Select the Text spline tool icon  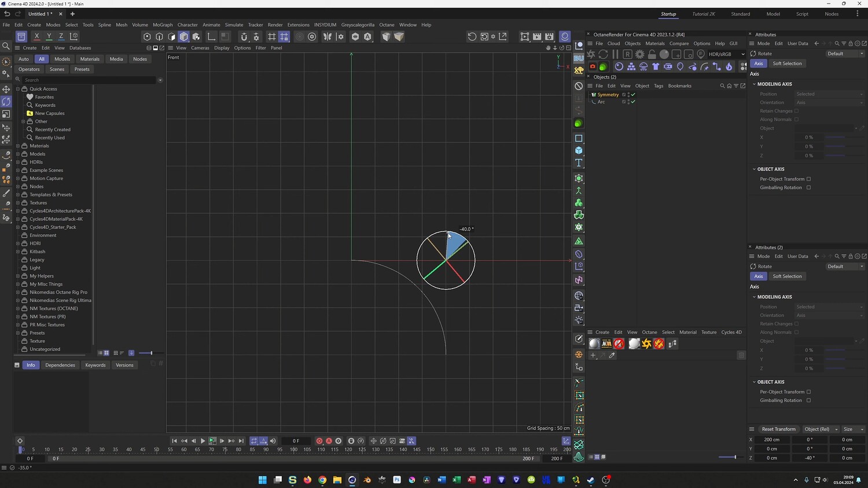[x=579, y=163]
